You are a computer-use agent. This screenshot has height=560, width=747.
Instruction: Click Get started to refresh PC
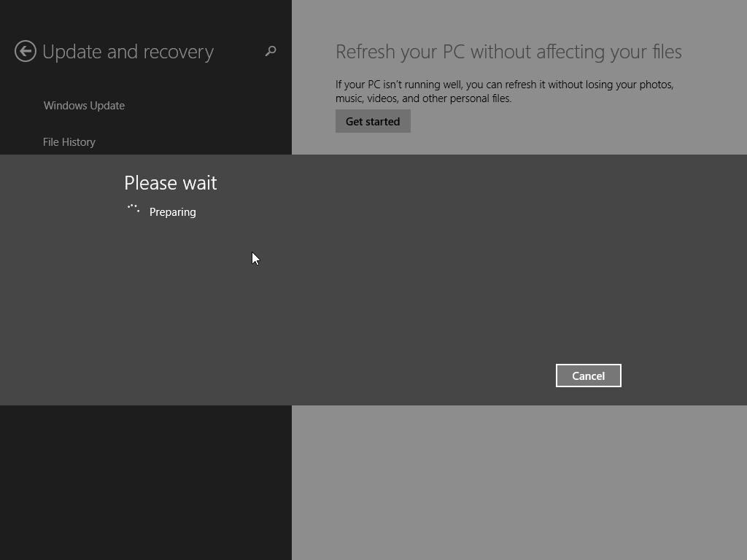373,122
